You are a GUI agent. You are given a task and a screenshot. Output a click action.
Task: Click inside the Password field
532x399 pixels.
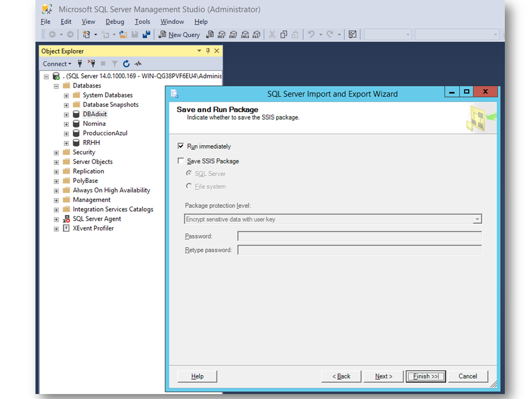pos(360,236)
